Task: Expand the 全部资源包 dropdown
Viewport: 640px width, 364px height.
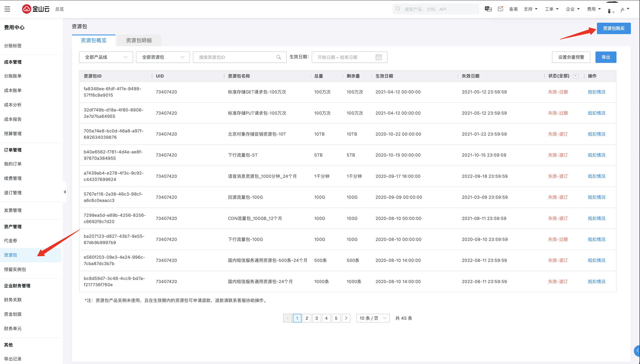Action: point(163,57)
